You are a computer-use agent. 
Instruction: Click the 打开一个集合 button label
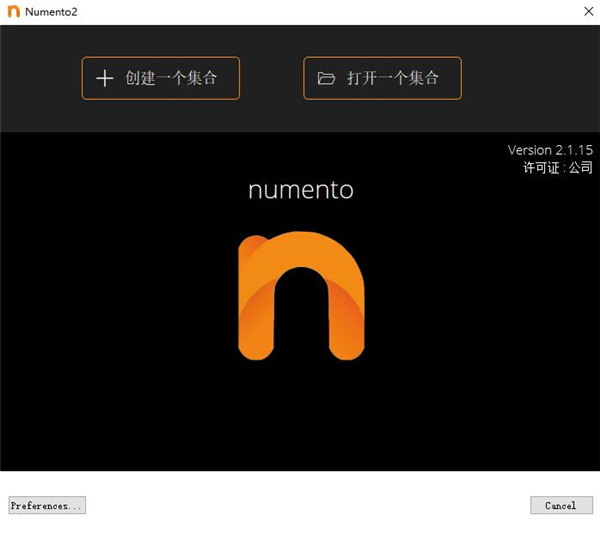point(393,78)
